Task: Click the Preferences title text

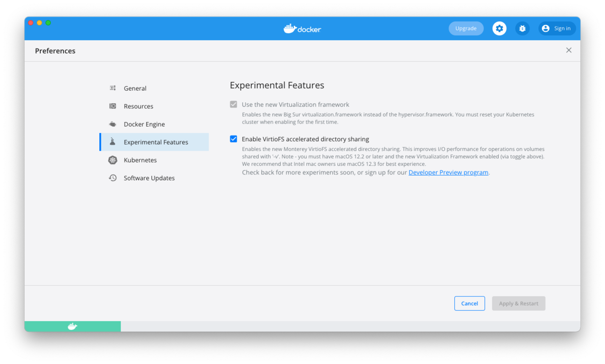Action: pos(55,51)
